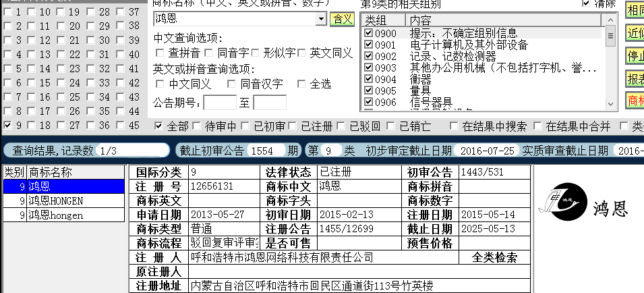Check the class 16 checkbox

31,97
